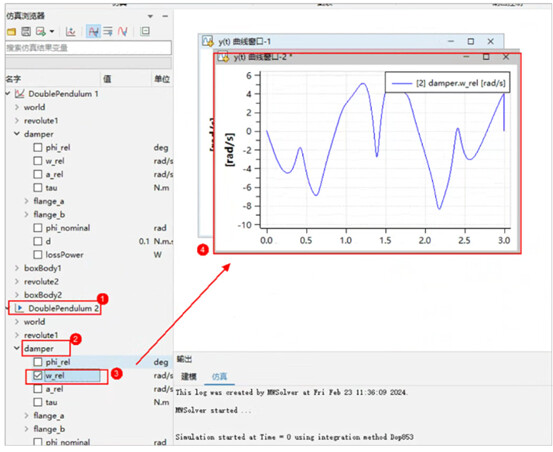Uncheck w_rel under DoublePendulum 2 damper
Viewport: 553px width, 452px height.
pyautogui.click(x=38, y=375)
